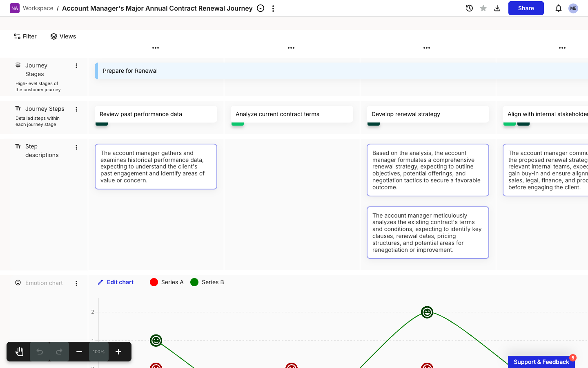Select the hand pan tool

(x=19, y=352)
